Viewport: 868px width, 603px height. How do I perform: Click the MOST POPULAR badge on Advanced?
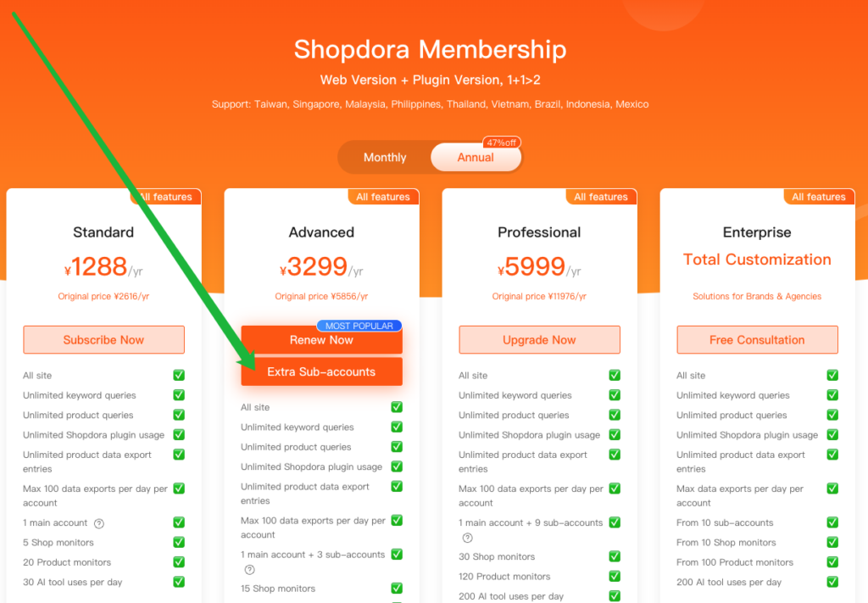click(359, 326)
